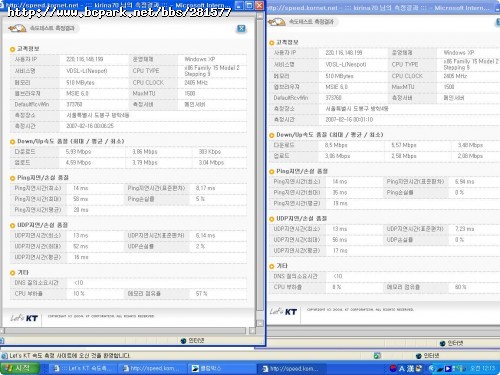
Task: Select '8.17 ms' ping deviation in left window
Action: coord(205,188)
